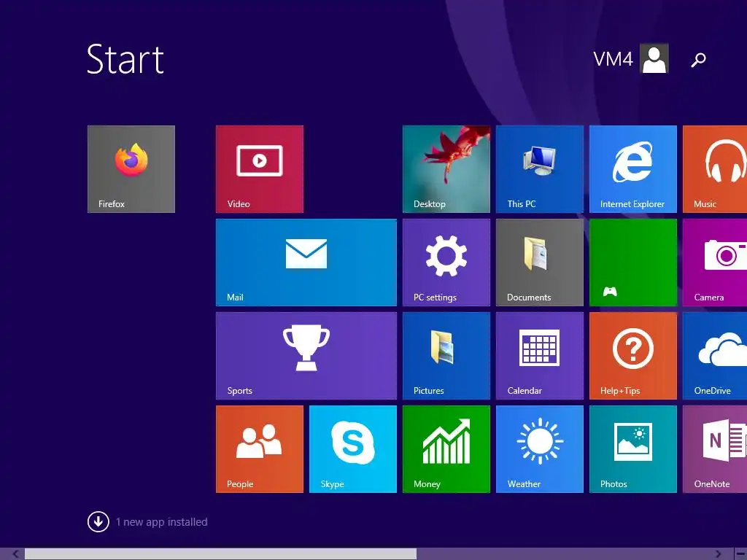Launch the Video app tile
Image resolution: width=747 pixels, height=560 pixels.
coord(260,169)
